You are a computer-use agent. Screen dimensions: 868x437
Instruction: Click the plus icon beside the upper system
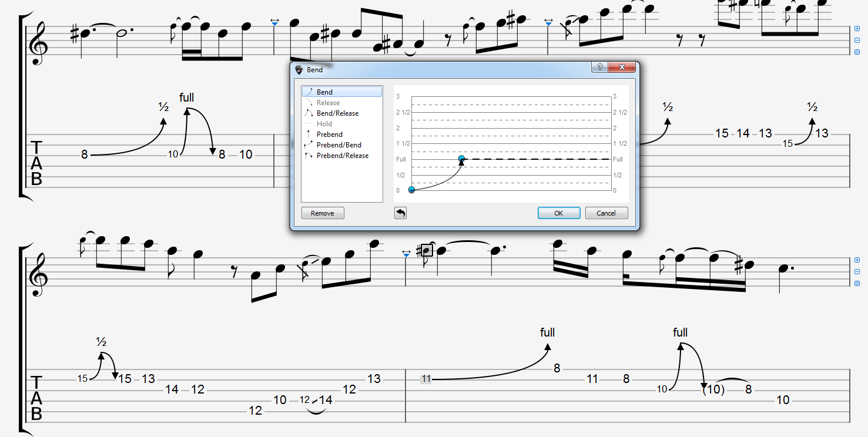[x=857, y=28]
